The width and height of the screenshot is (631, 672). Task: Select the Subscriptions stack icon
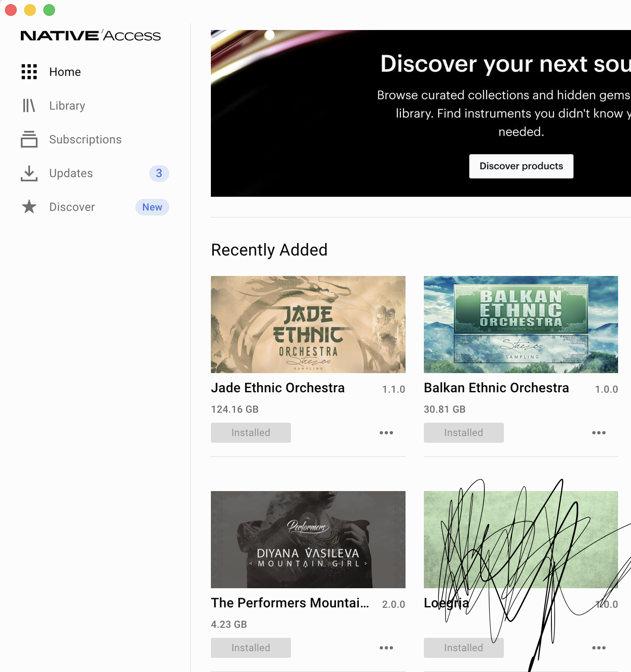point(29,139)
